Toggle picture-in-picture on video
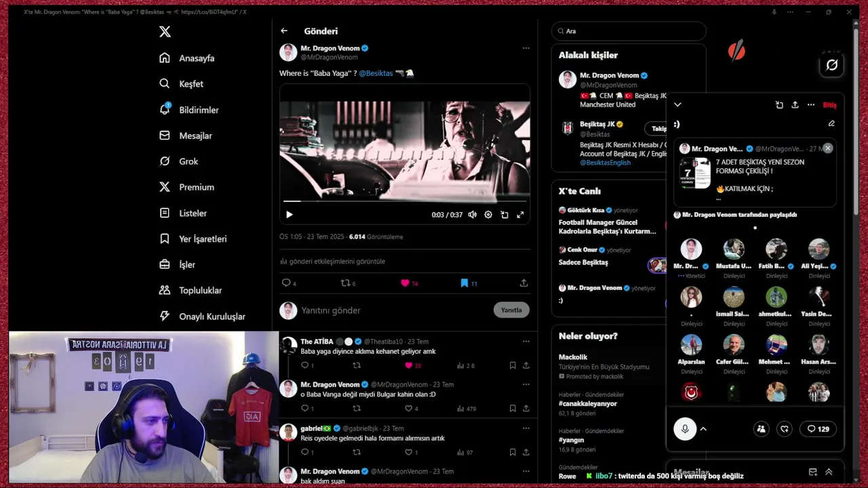 505,215
